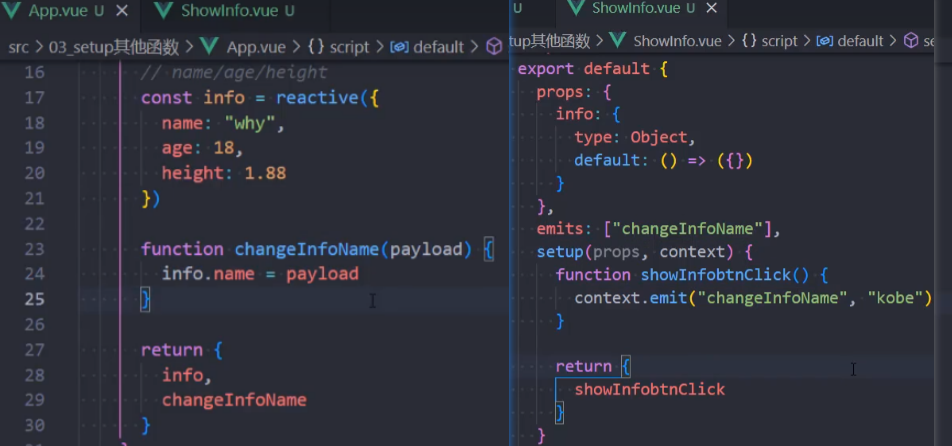This screenshot has width=952, height=446.
Task: Click "changeInfoName(payload)" in the function declaration
Action: [353, 249]
